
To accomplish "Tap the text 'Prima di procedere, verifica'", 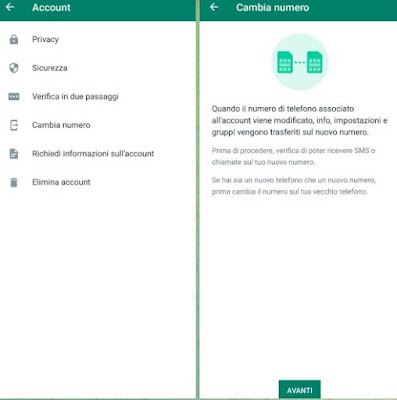I will pos(293,156).
